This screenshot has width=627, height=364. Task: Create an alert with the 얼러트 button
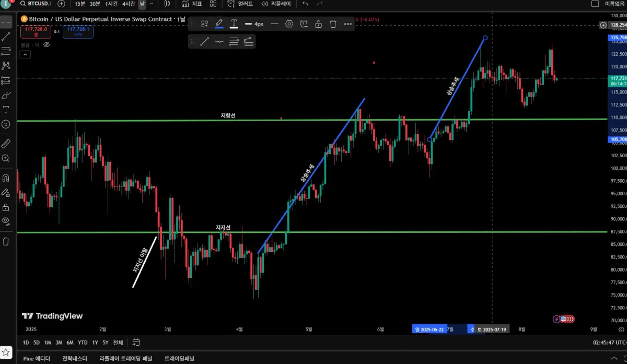tap(241, 4)
